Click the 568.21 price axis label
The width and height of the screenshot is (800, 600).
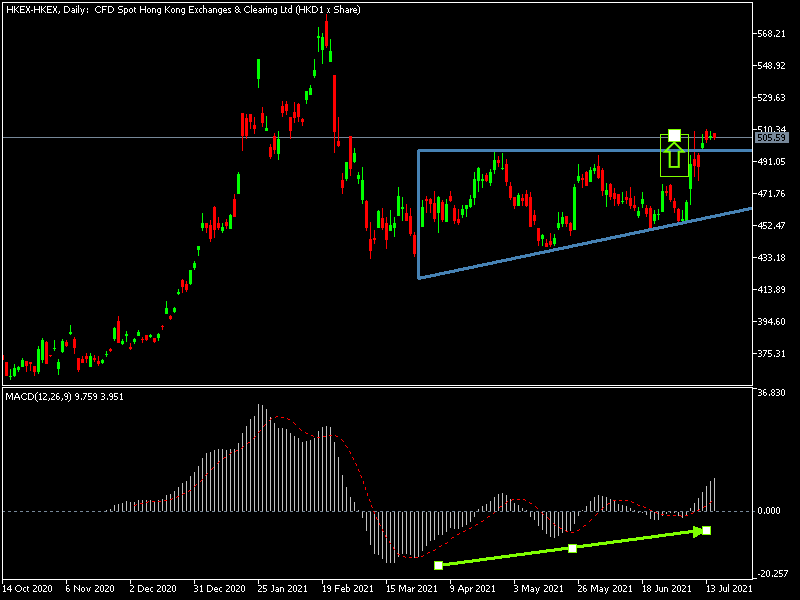point(771,34)
